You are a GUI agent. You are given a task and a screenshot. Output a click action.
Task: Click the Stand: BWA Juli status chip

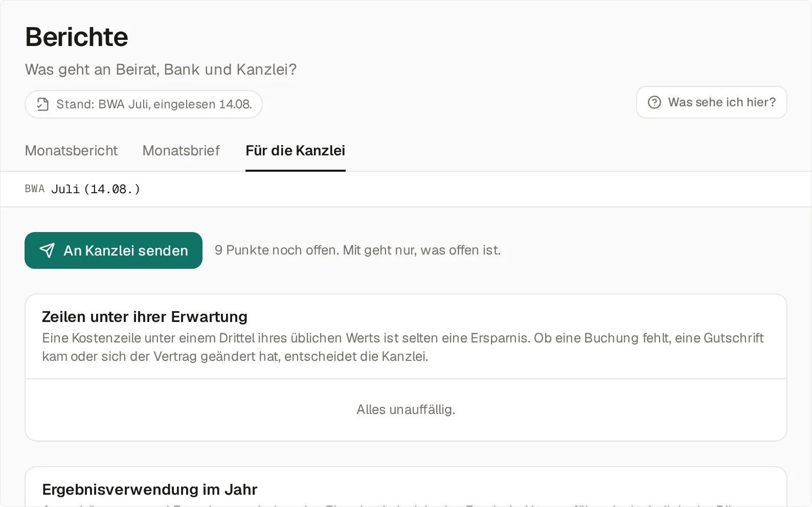[144, 104]
